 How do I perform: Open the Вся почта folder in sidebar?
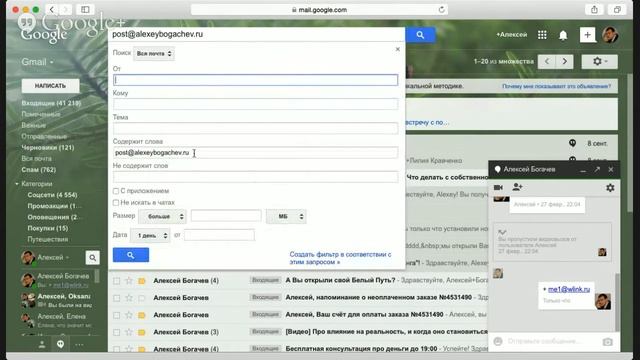pos(36,158)
